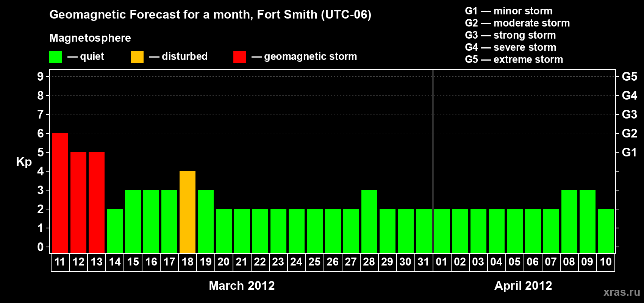Screen dimensions: 644x303
Task: Click the 'Kp' axis label
Action: tap(24, 162)
